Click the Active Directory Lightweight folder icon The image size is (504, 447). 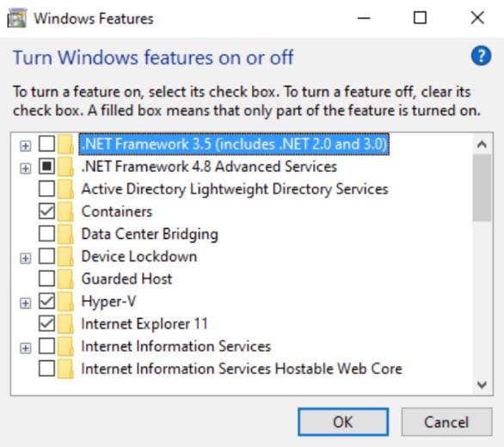(65, 189)
